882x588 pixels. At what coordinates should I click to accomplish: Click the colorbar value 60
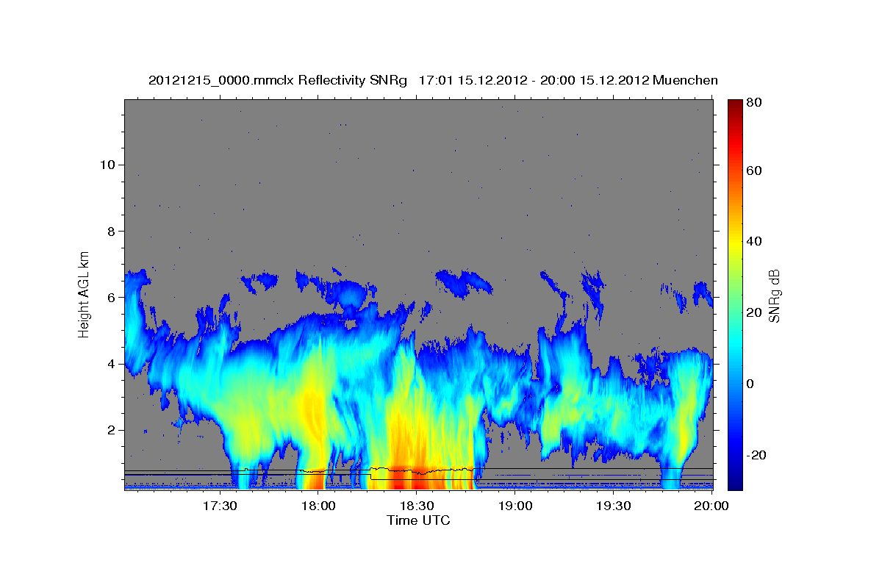(x=754, y=171)
